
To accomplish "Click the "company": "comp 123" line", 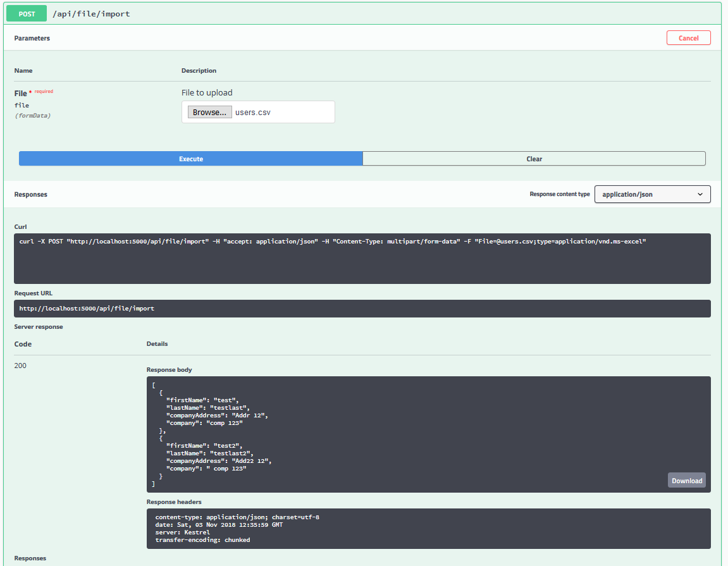I will click(x=204, y=423).
